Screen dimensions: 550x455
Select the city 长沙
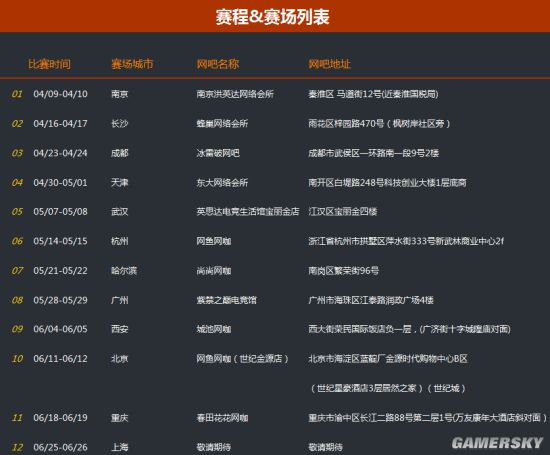[x=120, y=123]
